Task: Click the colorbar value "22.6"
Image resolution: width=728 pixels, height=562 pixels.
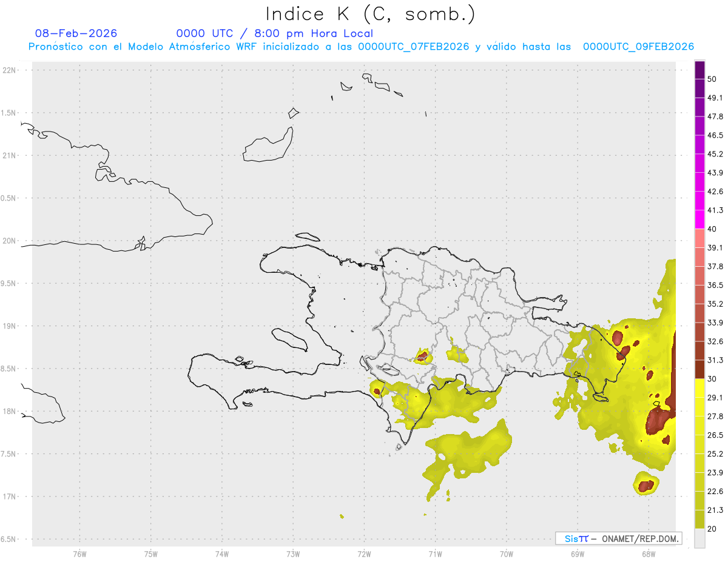Action: pyautogui.click(x=715, y=492)
